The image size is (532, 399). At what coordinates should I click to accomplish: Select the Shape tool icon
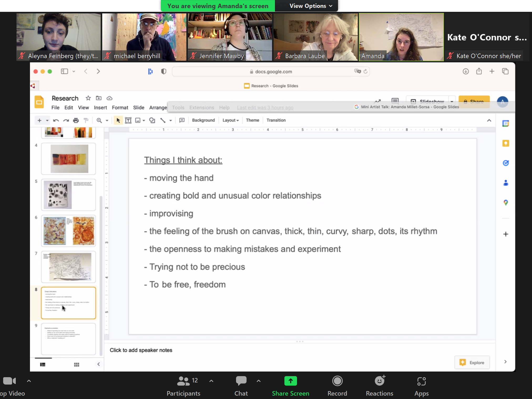[x=152, y=120]
